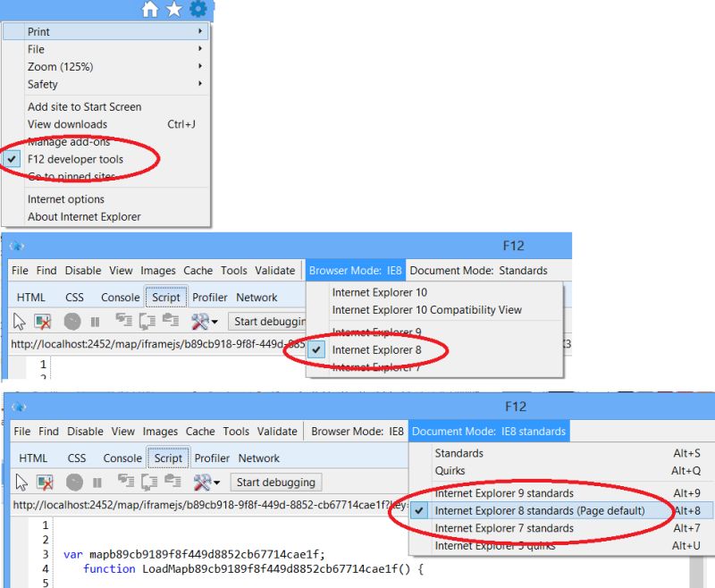The width and height of the screenshot is (715, 588).
Task: Open About Internet Explorer
Action: click(84, 217)
